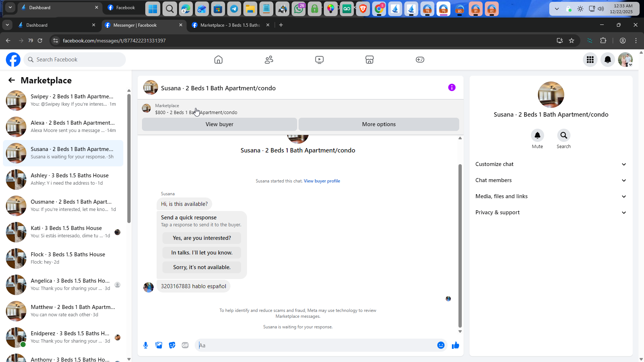The width and height of the screenshot is (644, 362).
Task: Open the View buyer profile link
Action: coord(322,181)
